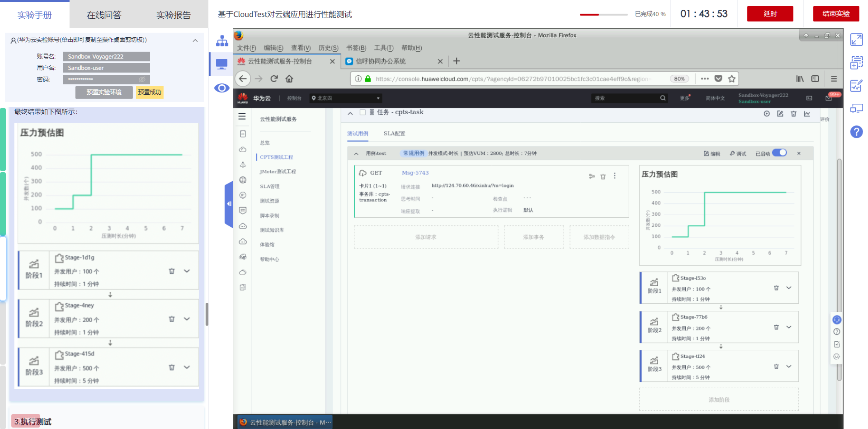The image size is (868, 429).
Task: Open Msg-5743 more options menu
Action: 615,175
